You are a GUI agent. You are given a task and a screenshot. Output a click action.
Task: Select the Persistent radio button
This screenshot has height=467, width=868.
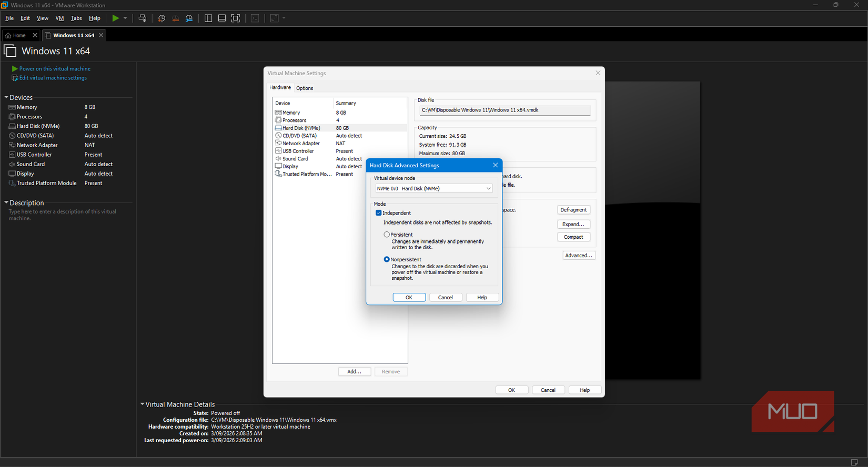[x=387, y=235]
